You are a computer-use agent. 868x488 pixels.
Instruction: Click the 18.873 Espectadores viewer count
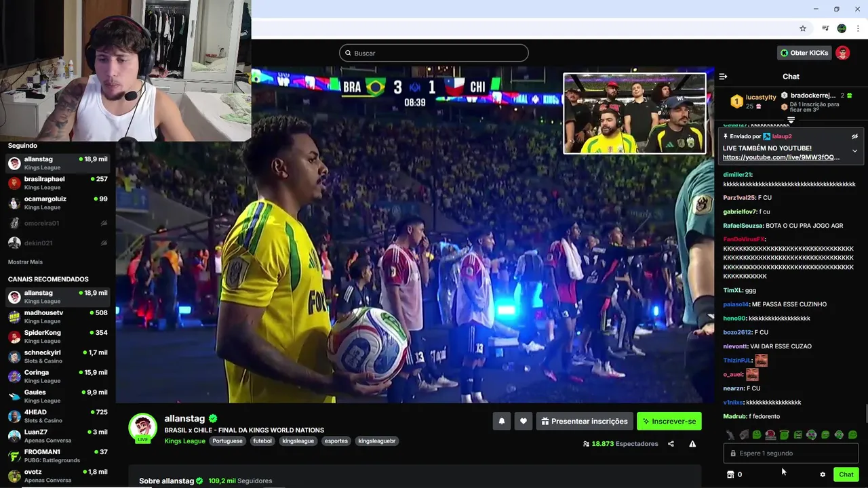pyautogui.click(x=620, y=444)
